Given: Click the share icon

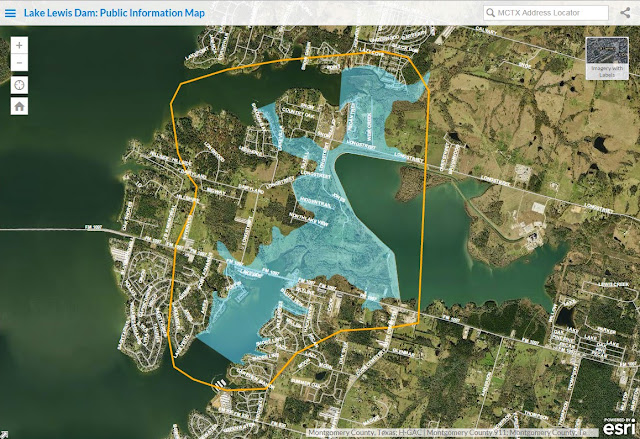Looking at the screenshot, I should tap(625, 13).
